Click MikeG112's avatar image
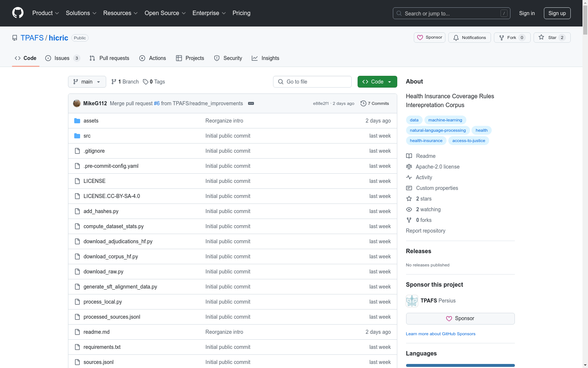 77,103
